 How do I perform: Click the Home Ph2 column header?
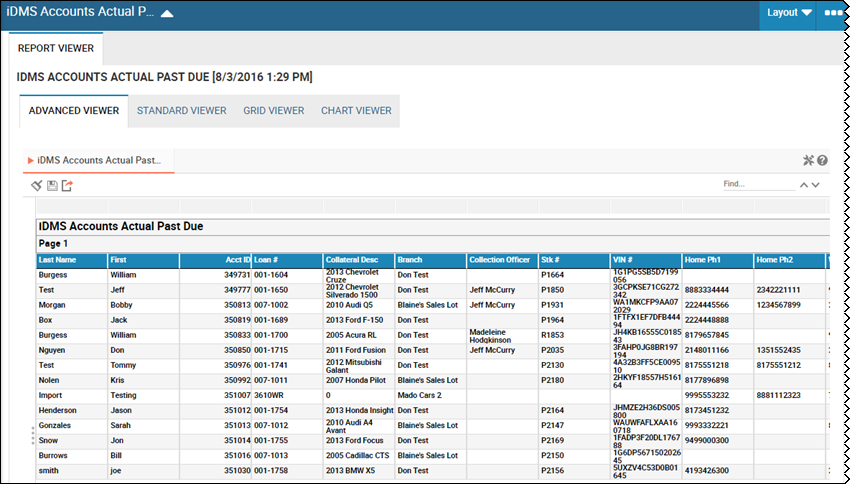click(x=790, y=260)
